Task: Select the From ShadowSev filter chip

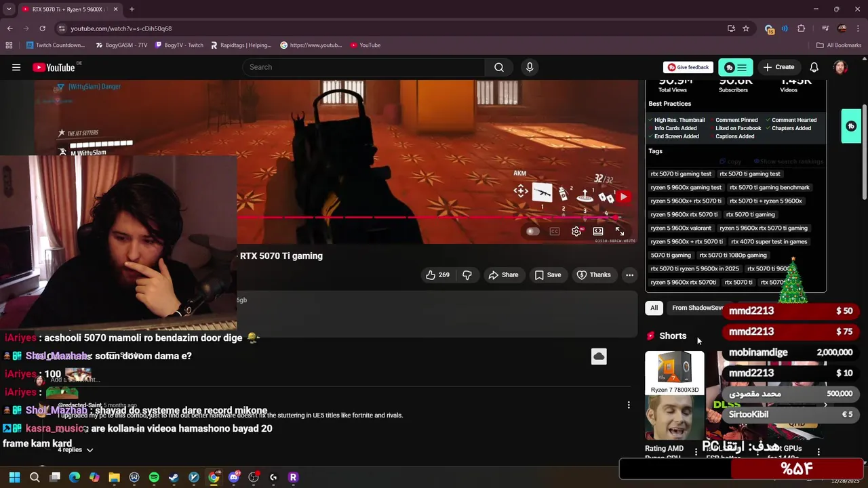Action: [x=696, y=308]
